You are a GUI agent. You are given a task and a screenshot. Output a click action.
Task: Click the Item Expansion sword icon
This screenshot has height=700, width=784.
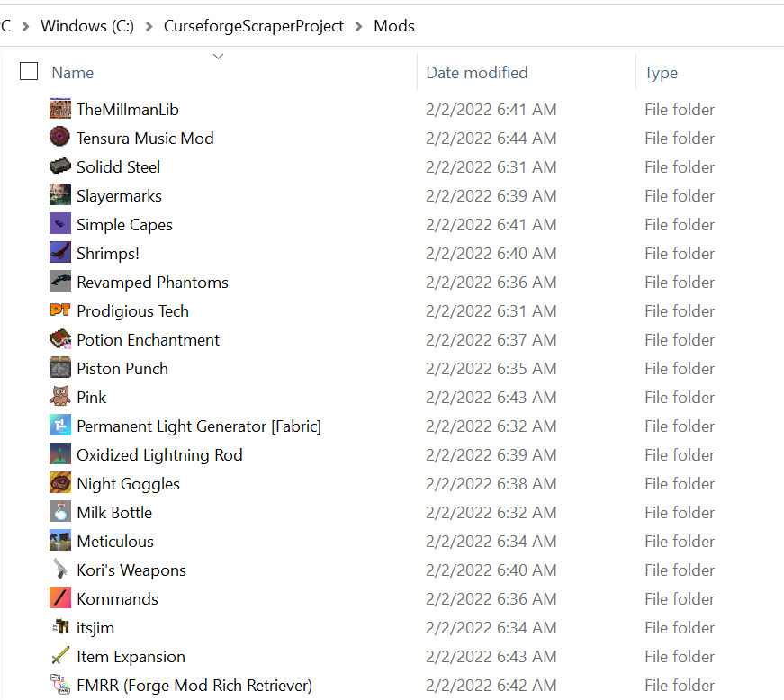tap(60, 656)
